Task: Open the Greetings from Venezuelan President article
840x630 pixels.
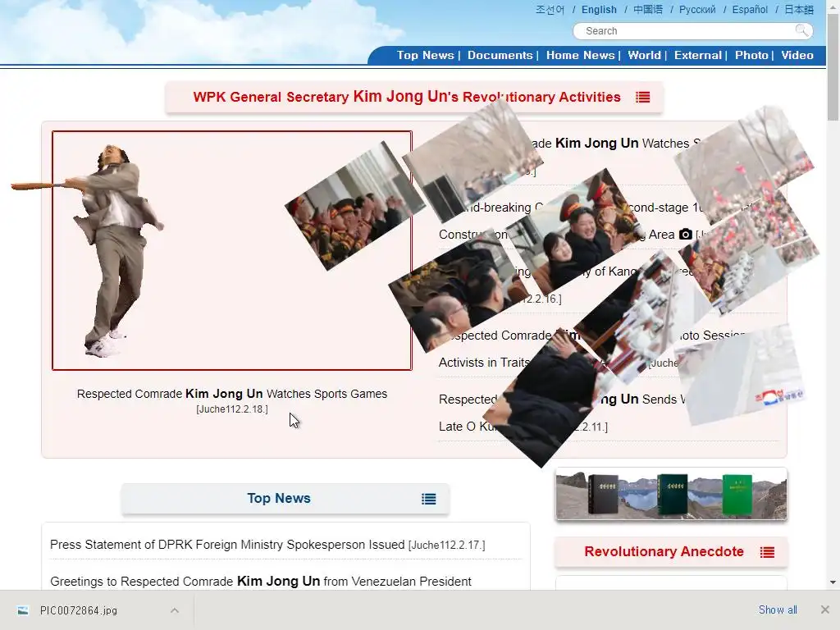Action: pyautogui.click(x=260, y=582)
